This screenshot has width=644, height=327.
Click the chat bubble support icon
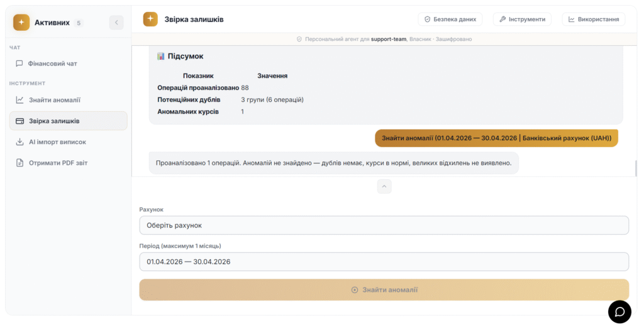pos(619,311)
